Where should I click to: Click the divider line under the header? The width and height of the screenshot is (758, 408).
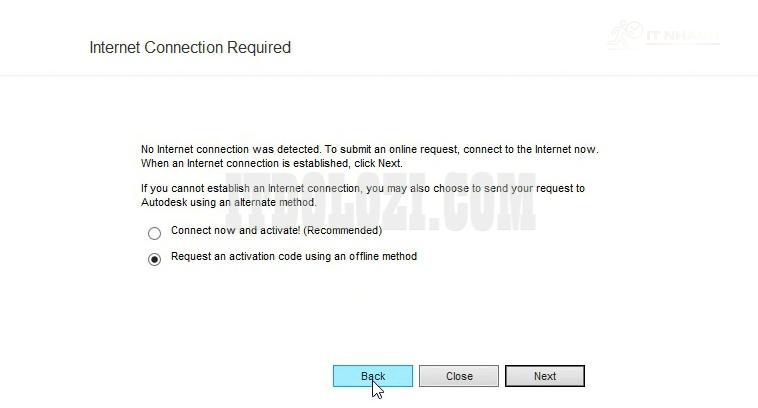(379, 75)
